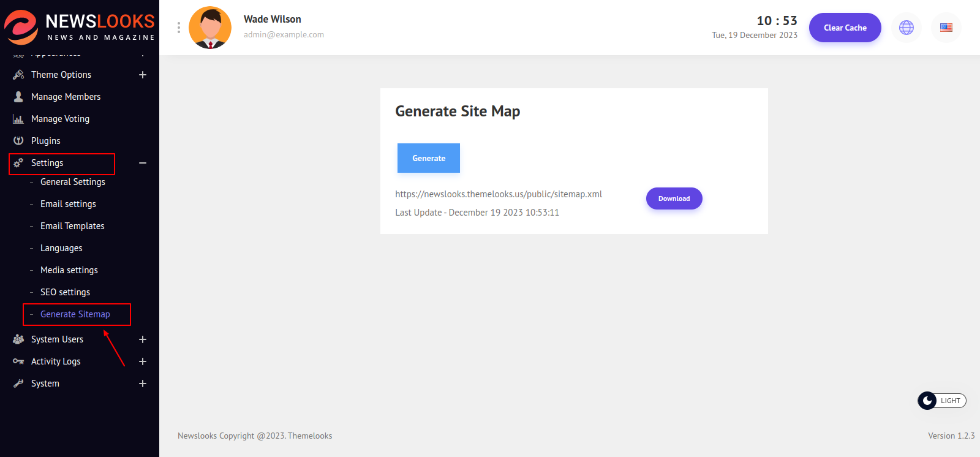Open the US flag language selector
This screenshot has width=980, height=457.
946,28
